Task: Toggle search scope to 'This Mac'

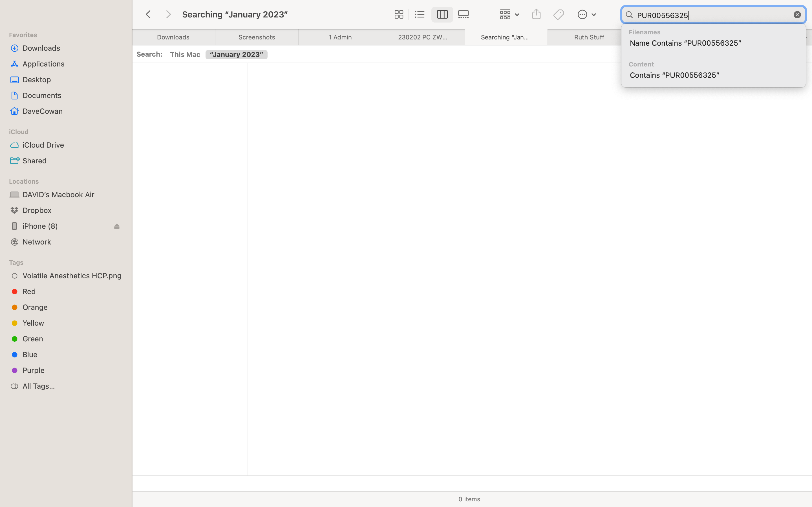Action: click(x=185, y=54)
